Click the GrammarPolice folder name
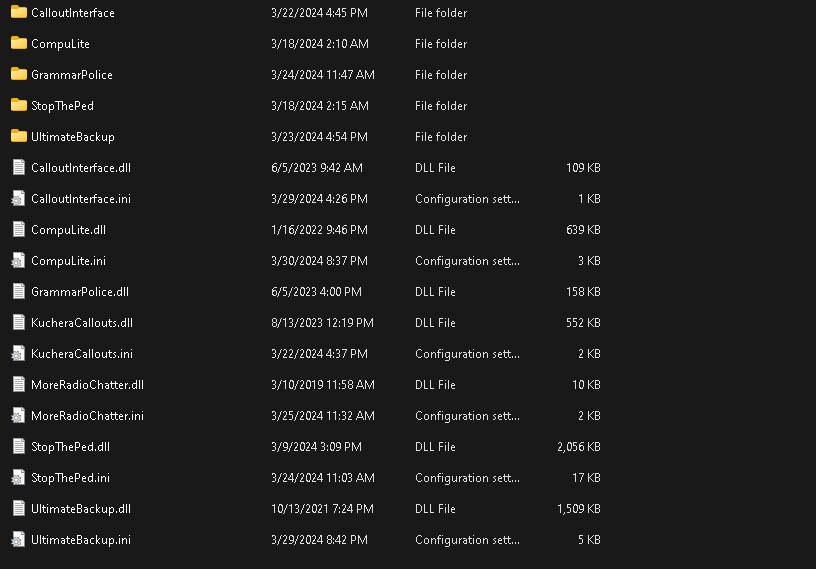Image resolution: width=816 pixels, height=569 pixels. [72, 75]
